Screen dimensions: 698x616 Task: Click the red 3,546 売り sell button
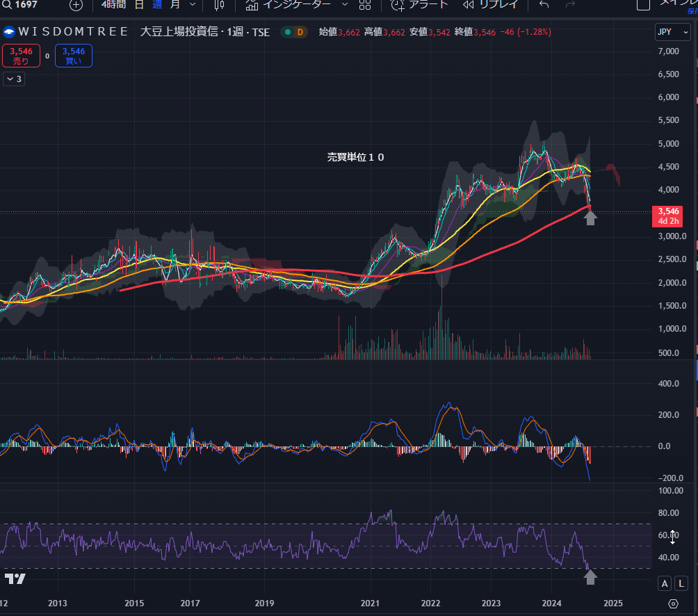click(x=21, y=56)
